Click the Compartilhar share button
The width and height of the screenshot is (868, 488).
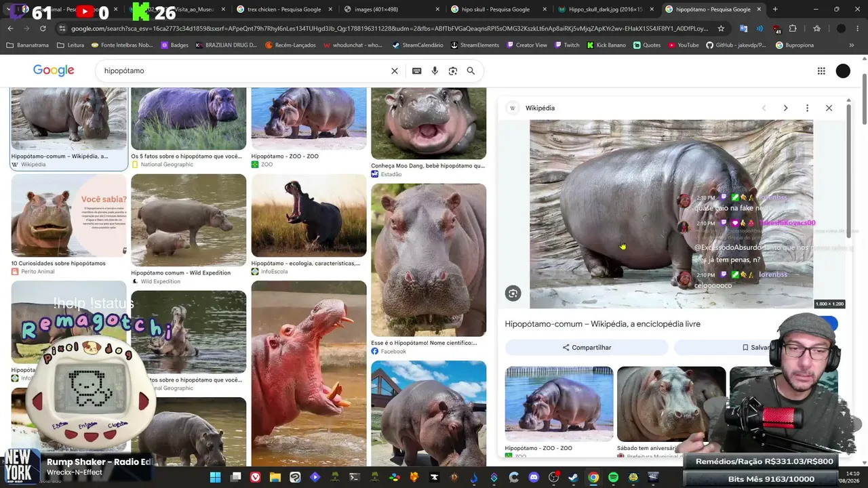pos(587,348)
